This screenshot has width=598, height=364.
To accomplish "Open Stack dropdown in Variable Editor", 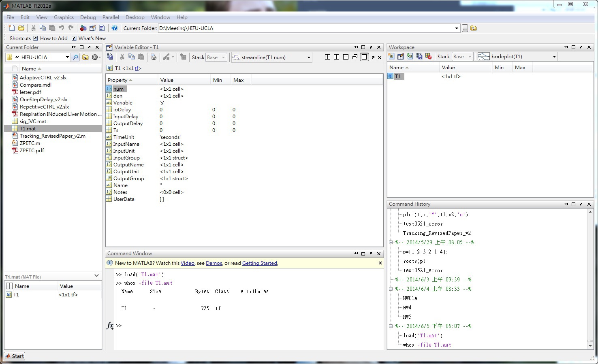I will tap(216, 57).
